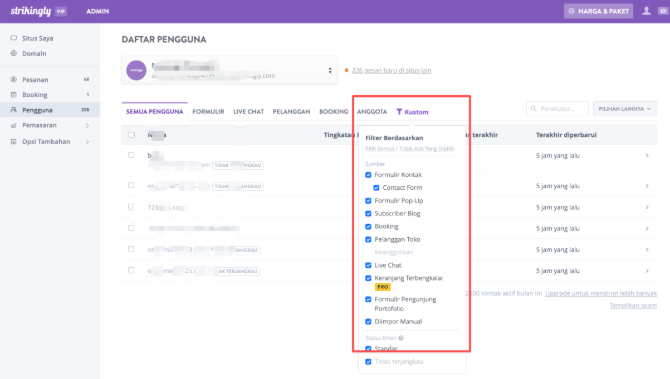Viewport: 670px width, 379px height.
Task: Click the purple site avatar
Action: coord(136,70)
